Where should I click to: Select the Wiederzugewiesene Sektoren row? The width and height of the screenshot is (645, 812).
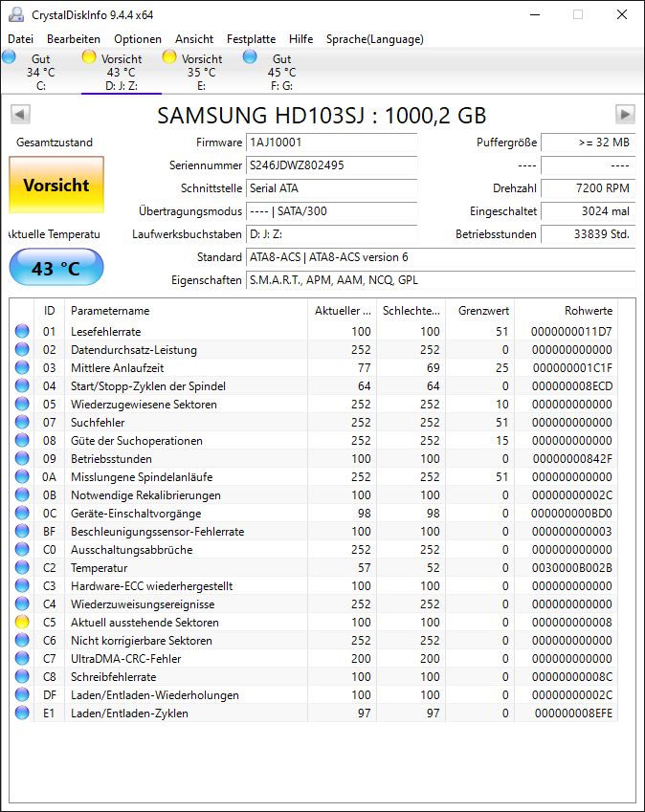click(314, 404)
